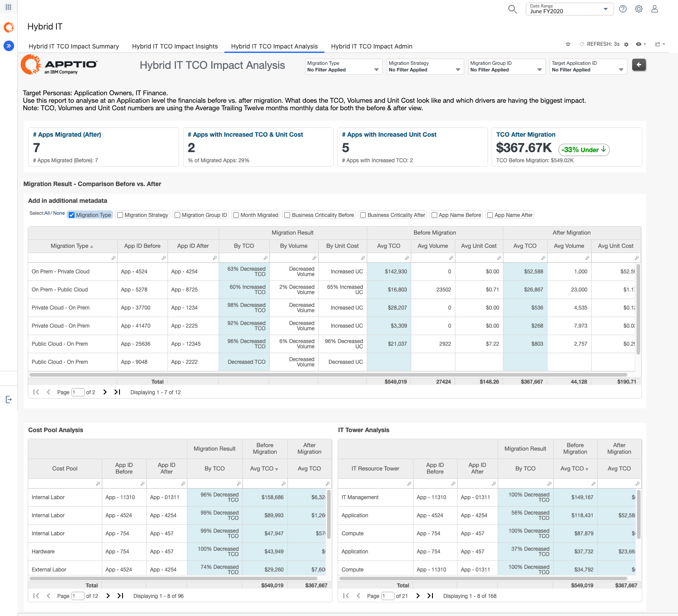Viewport: 678px width, 616px height.
Task: Favorite report with the star icon
Action: coord(568,44)
